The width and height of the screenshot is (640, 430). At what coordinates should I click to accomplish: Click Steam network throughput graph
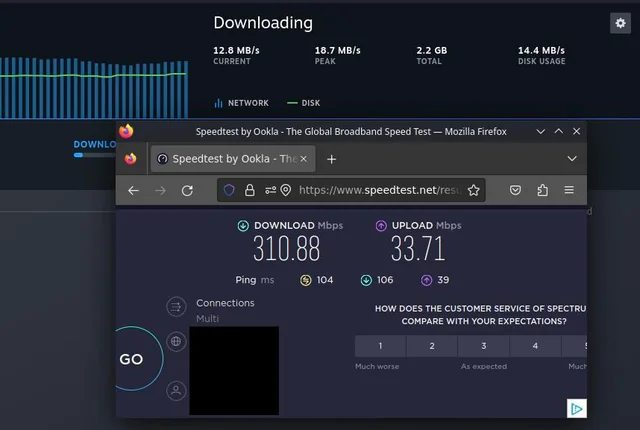tap(94, 88)
